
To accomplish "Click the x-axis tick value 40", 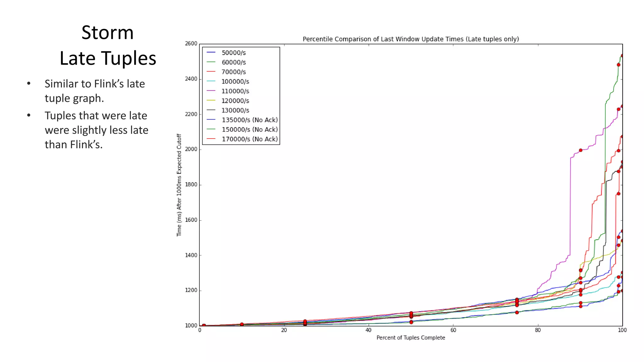I will [x=369, y=330].
